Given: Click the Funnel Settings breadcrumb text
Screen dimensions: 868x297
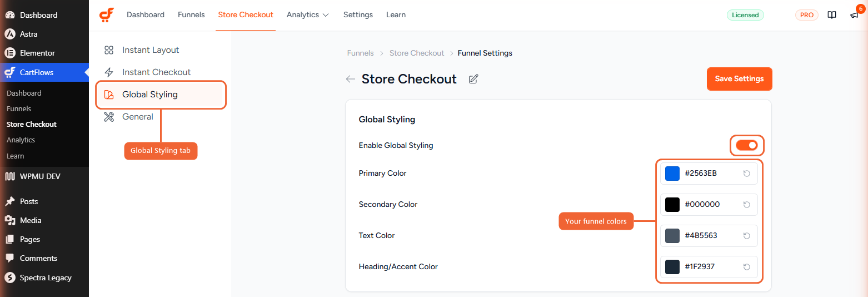Looking at the screenshot, I should [485, 53].
